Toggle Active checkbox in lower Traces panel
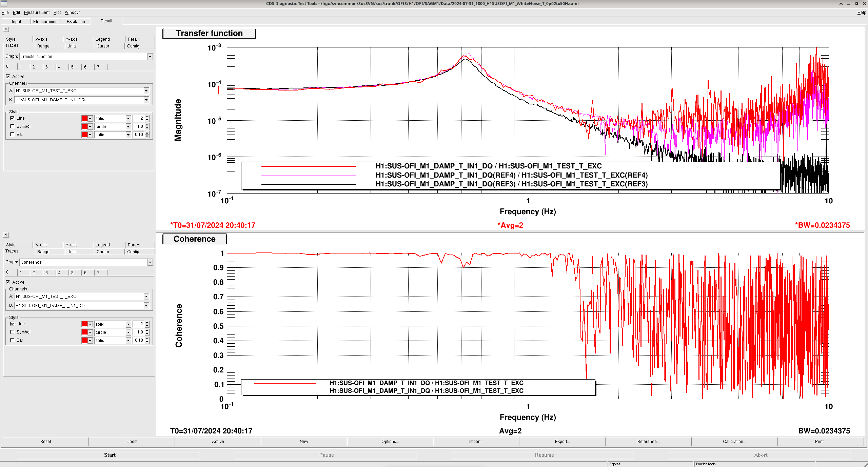Viewport: 868px width, 467px height. point(8,282)
